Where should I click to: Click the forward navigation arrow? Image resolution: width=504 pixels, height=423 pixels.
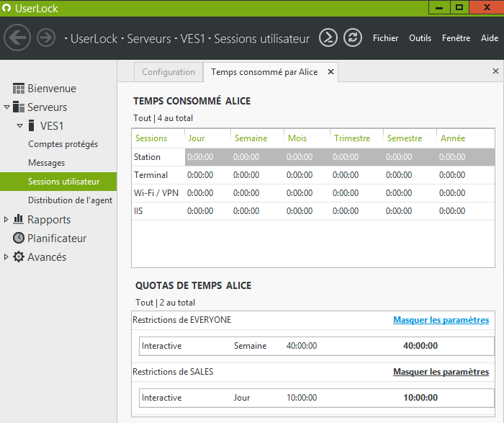click(46, 37)
